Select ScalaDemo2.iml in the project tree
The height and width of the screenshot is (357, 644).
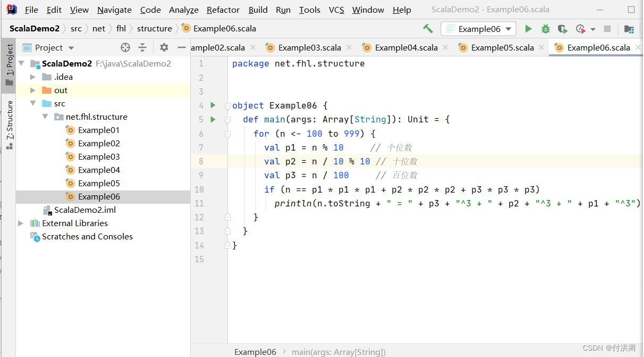click(x=85, y=210)
